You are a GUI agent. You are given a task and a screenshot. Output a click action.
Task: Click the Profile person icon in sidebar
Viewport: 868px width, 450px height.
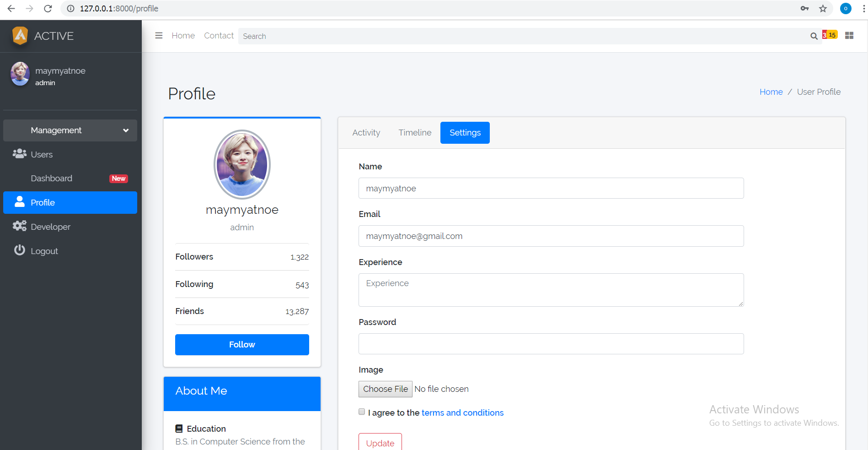[19, 202]
